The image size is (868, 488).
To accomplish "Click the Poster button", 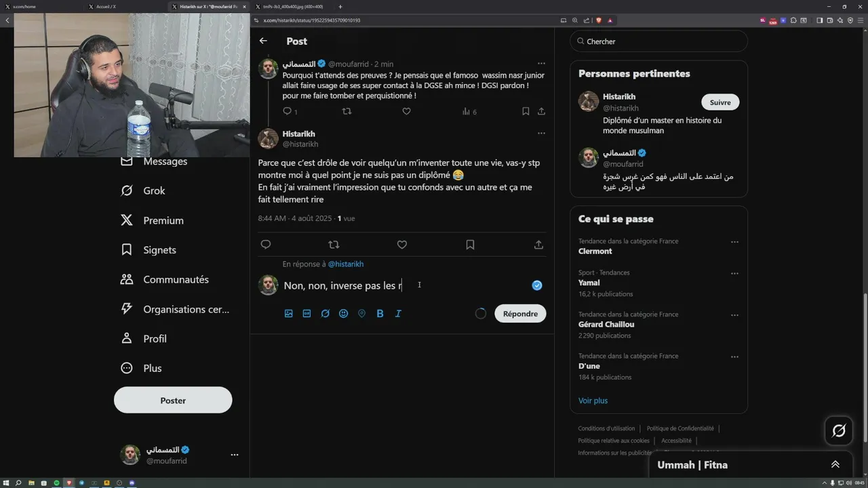I will tap(173, 401).
